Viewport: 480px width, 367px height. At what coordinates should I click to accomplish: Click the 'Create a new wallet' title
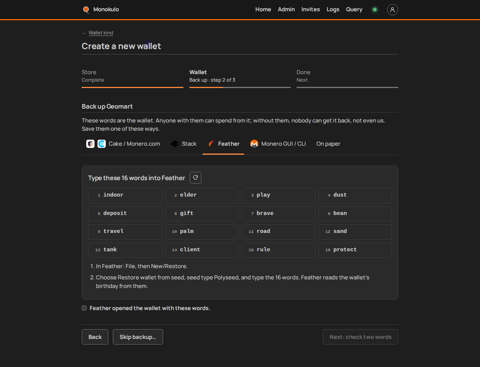point(121,46)
